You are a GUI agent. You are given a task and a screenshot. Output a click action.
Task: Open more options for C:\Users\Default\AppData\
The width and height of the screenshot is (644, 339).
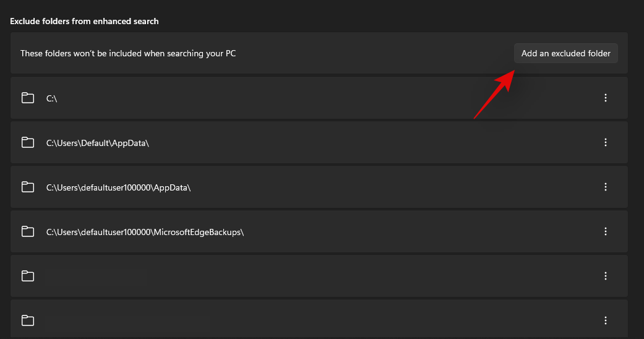tap(606, 142)
